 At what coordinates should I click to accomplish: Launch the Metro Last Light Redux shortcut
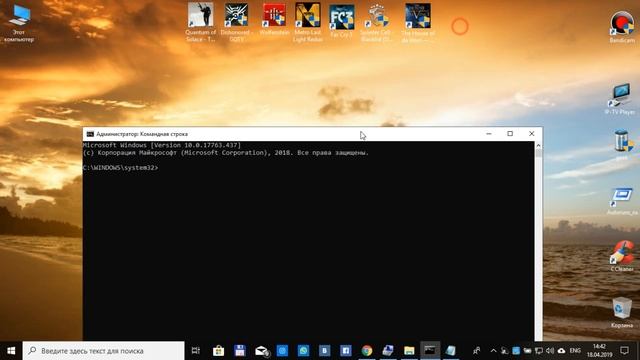308,22
